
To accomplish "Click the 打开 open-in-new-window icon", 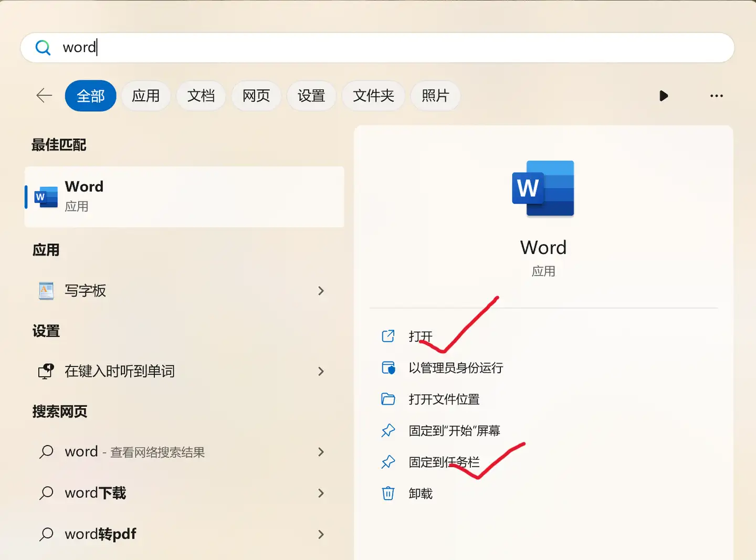I will click(x=388, y=336).
